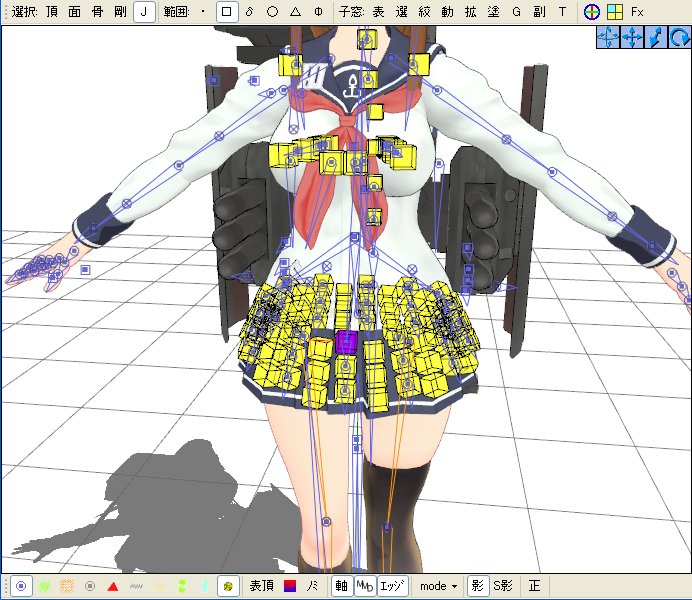692x600 pixels.
Task: Toggle the MMD display mode icon
Action: pyautogui.click(x=365, y=586)
